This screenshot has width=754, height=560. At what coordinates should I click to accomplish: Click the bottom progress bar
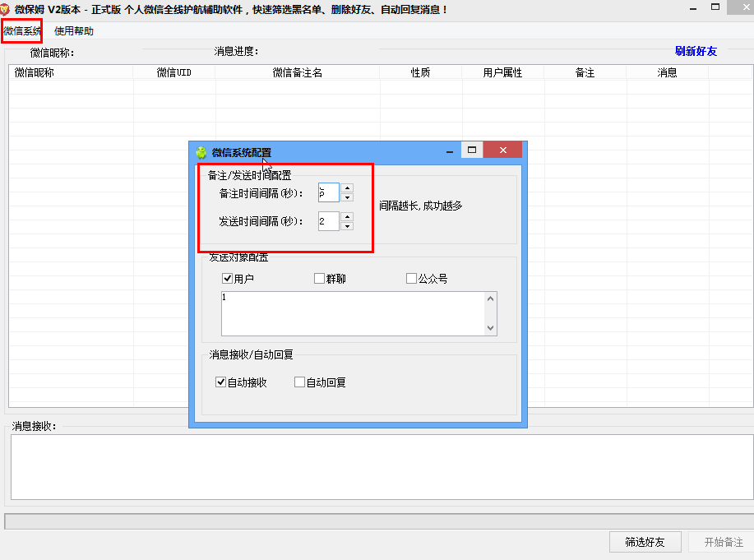coord(379,521)
